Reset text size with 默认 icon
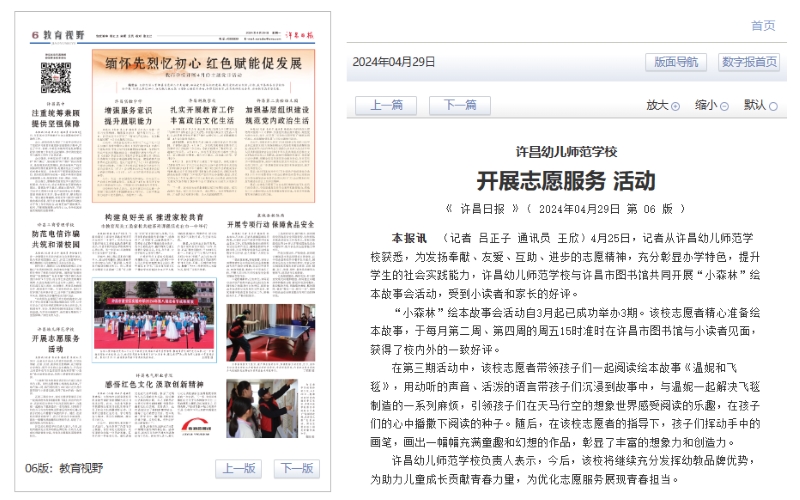Image resolution: width=800 pixels, height=500 pixels. pyautogui.click(x=773, y=106)
